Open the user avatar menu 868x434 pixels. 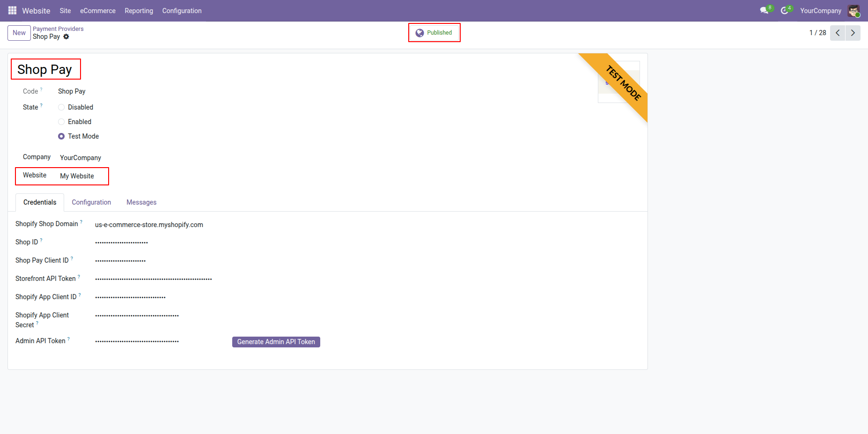pyautogui.click(x=853, y=11)
